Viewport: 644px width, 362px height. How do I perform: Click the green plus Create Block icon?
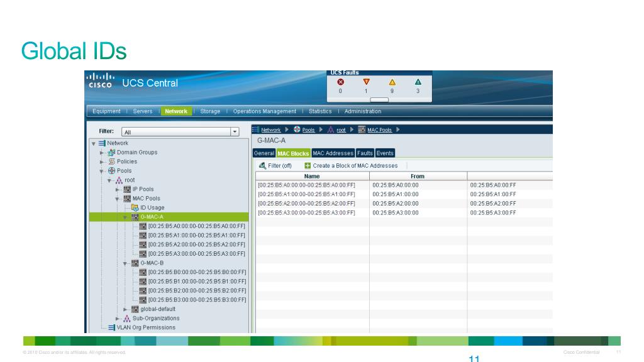click(307, 166)
